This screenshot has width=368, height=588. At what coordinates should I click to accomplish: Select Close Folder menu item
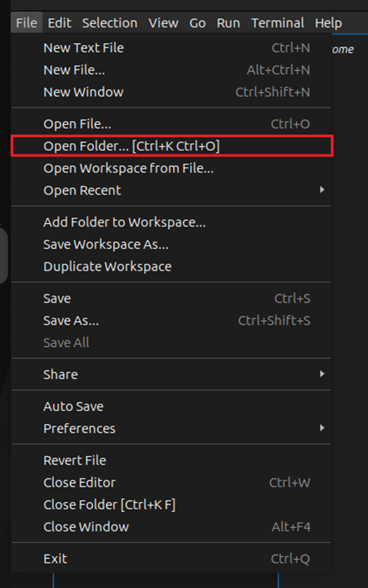[109, 505]
